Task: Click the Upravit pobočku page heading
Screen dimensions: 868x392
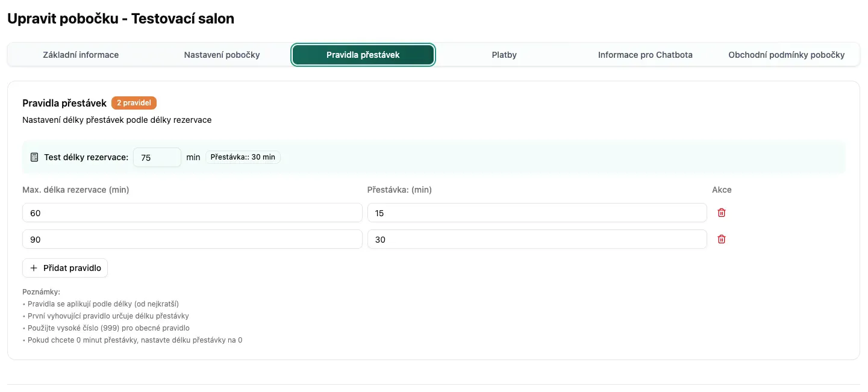Action: click(x=120, y=19)
